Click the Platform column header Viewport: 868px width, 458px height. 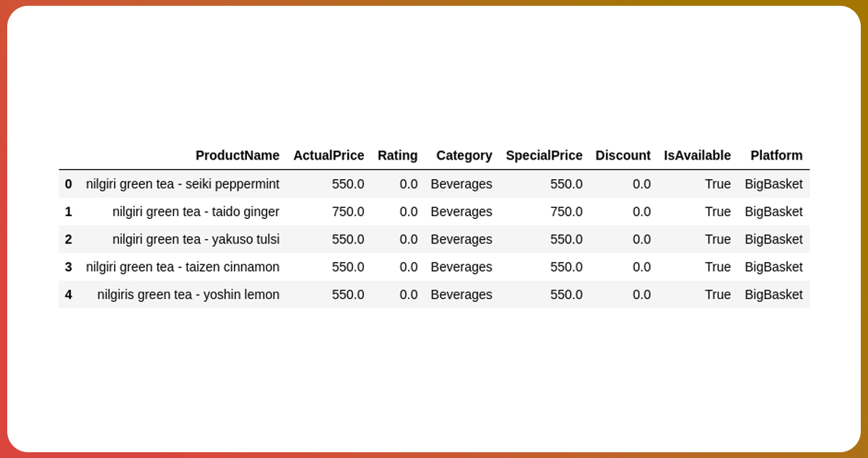[x=776, y=155]
